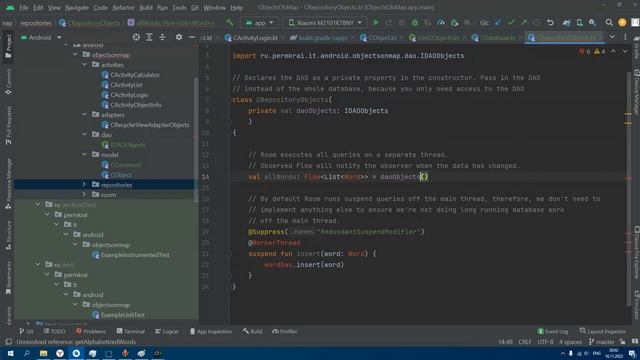Collapse the activities folder
Image resolution: width=640 pixels, height=360 pixels.
coord(84,64)
